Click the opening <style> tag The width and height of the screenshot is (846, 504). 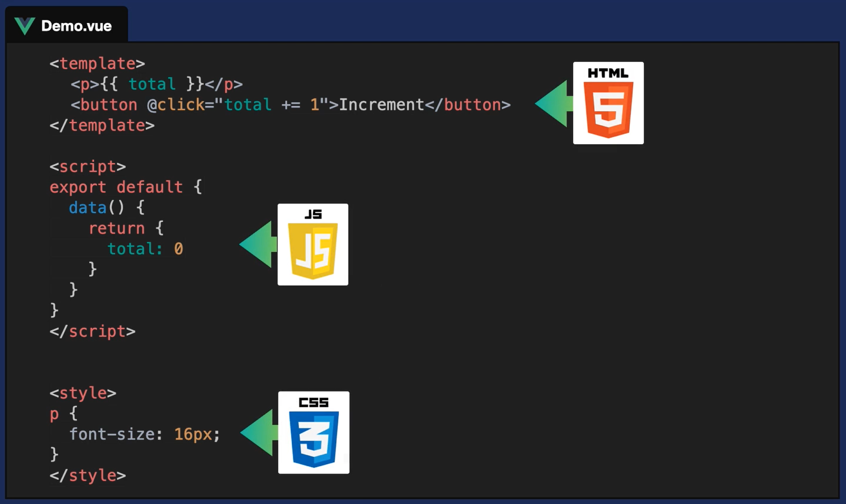(x=83, y=393)
